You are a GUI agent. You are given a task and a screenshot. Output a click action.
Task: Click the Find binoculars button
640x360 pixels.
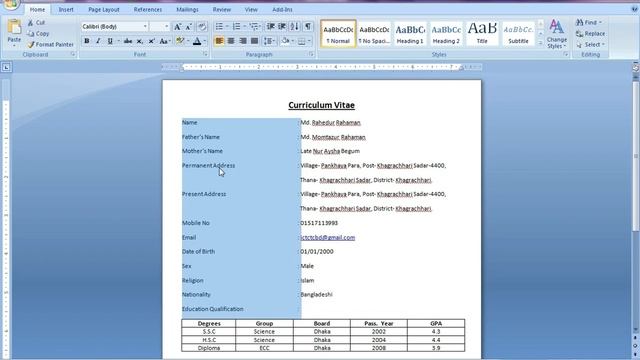[x=589, y=22]
